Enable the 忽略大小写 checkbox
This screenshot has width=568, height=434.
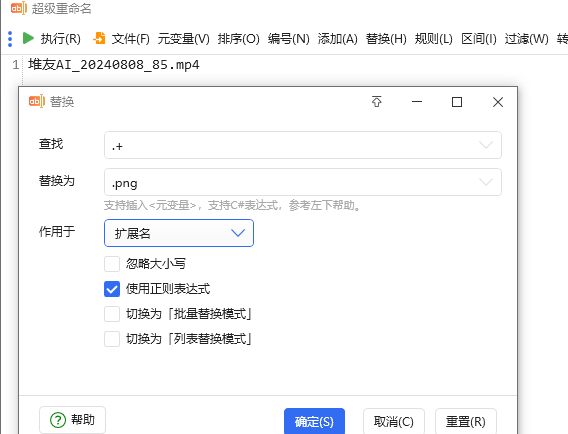point(112,264)
